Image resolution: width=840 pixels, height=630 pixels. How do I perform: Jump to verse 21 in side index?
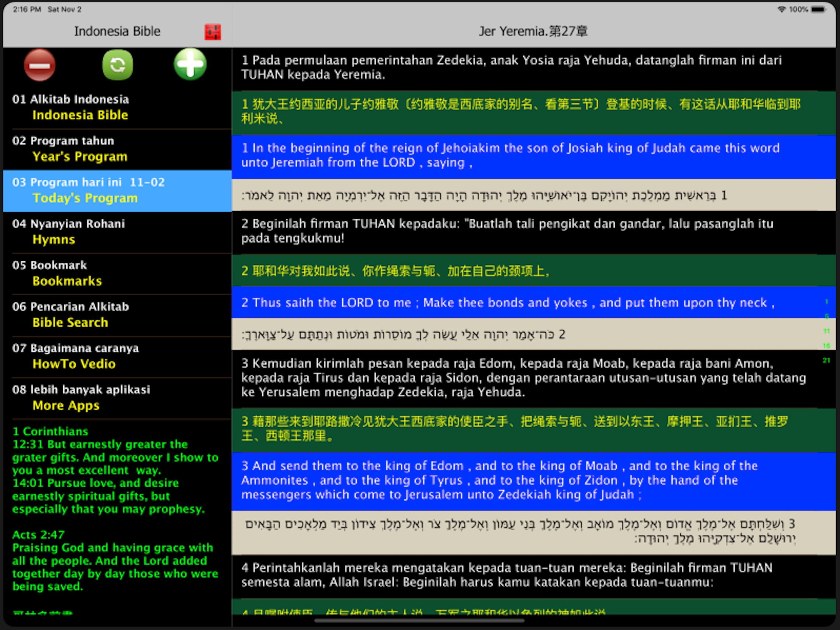point(826,360)
